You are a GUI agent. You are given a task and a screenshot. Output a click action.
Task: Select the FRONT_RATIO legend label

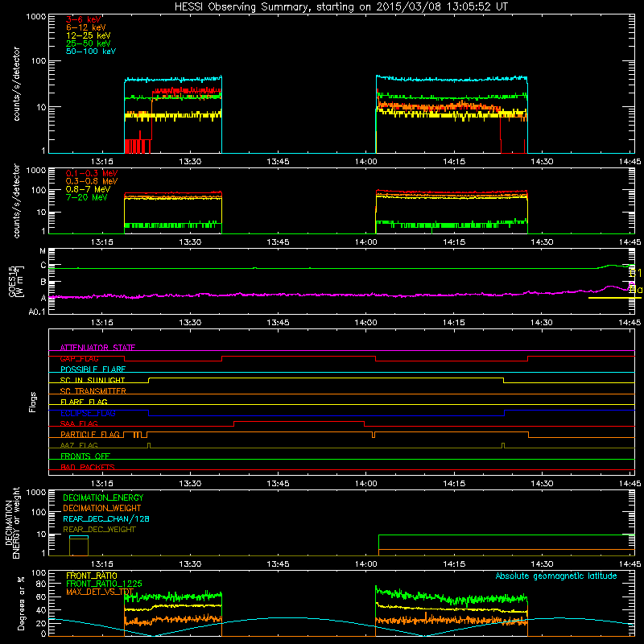[x=92, y=576]
